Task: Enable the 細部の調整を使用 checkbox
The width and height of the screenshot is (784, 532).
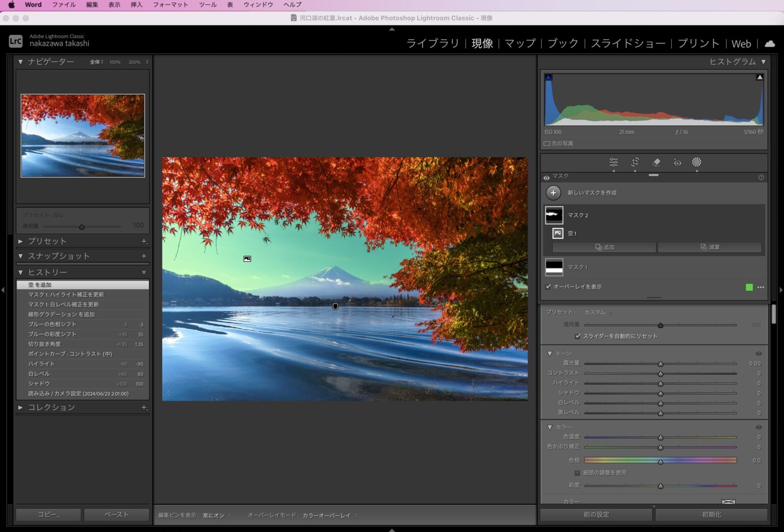Action: [x=577, y=473]
